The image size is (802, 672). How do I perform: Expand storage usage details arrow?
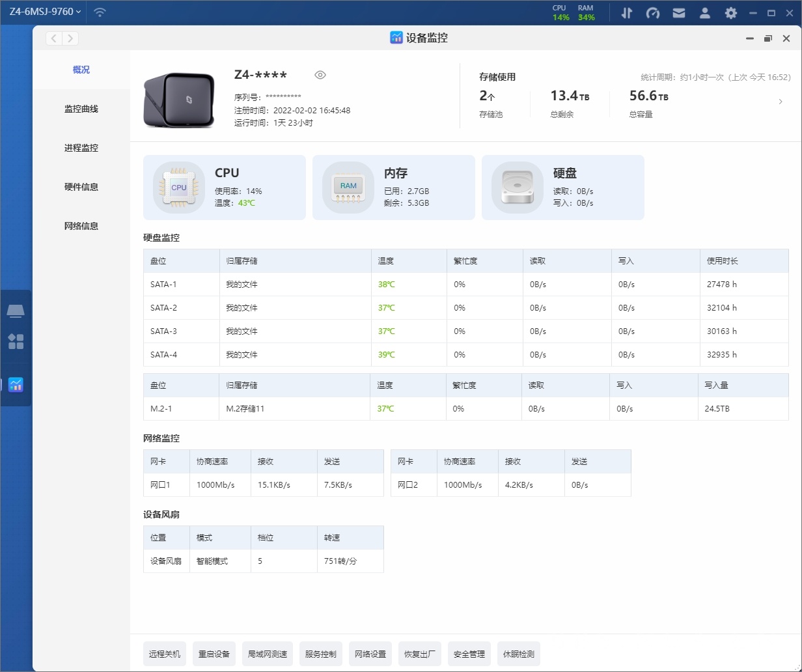[x=781, y=102]
